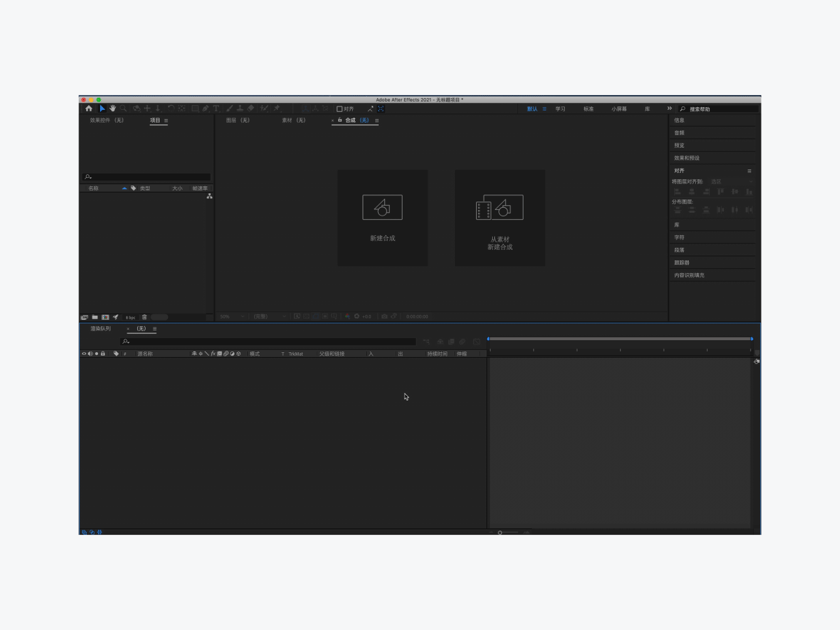Click the Project panel search field

(146, 177)
